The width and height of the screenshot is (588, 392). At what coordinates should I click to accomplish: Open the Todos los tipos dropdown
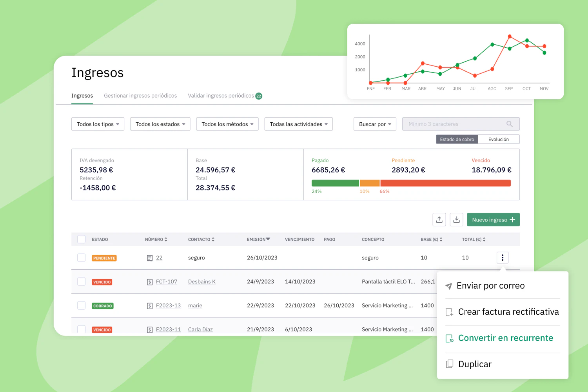[98, 124]
